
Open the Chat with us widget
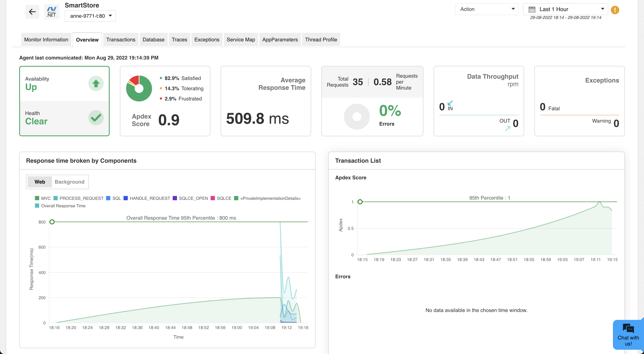pos(628,335)
